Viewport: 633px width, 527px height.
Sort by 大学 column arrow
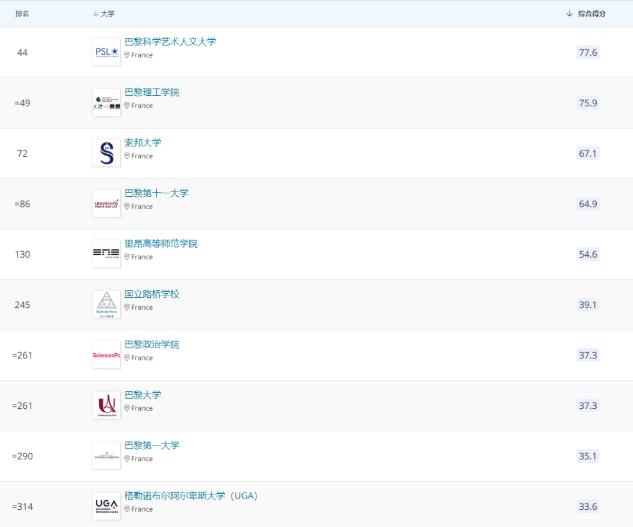(x=96, y=14)
